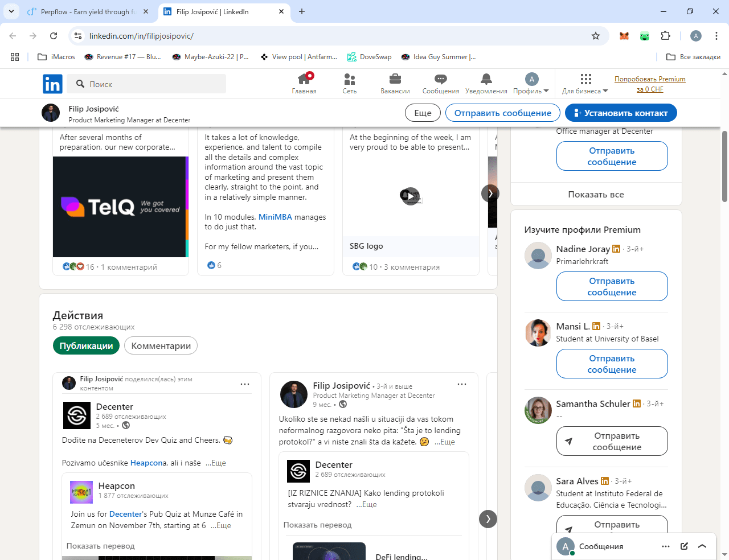
Task: Open the Chrome profile avatar
Action: pyautogui.click(x=696, y=36)
